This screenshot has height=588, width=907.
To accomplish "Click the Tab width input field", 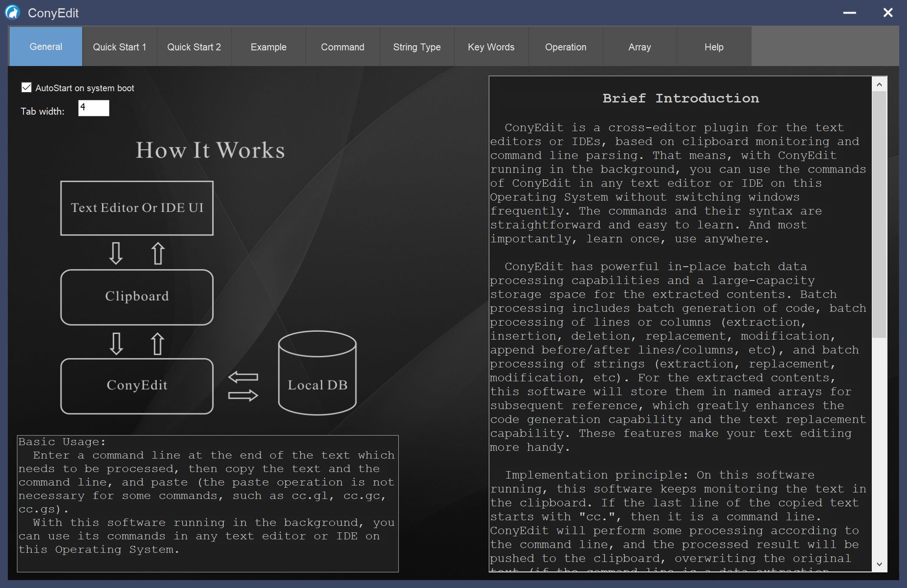I will coord(93,108).
